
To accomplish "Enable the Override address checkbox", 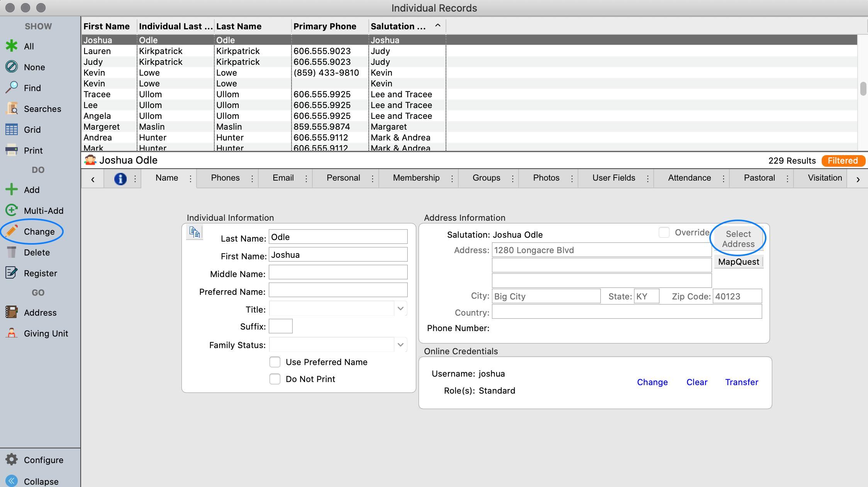I will tap(664, 232).
